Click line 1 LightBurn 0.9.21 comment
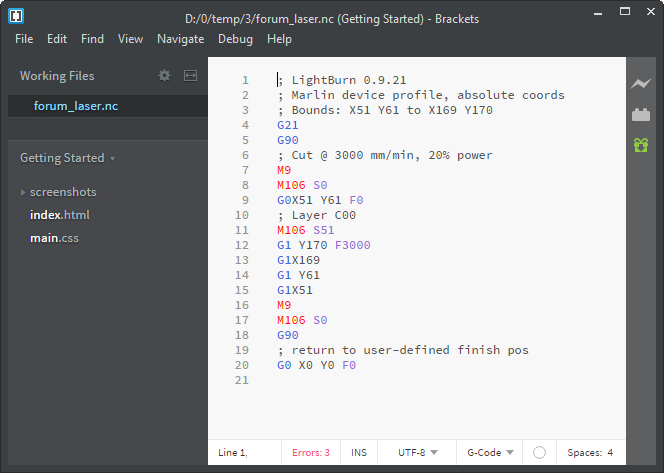This screenshot has width=664, height=473. tap(342, 80)
